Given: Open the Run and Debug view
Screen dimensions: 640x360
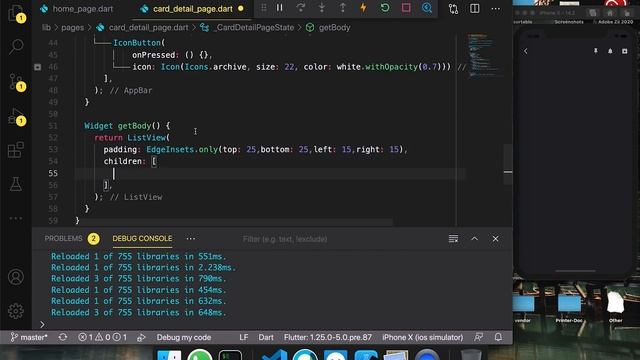Looking at the screenshot, I should (16, 117).
